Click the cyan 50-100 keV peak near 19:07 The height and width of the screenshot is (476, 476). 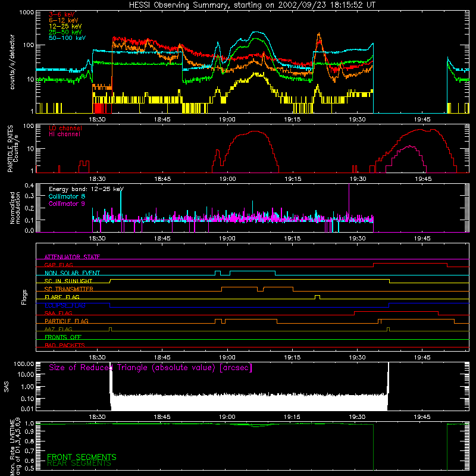coord(257,32)
